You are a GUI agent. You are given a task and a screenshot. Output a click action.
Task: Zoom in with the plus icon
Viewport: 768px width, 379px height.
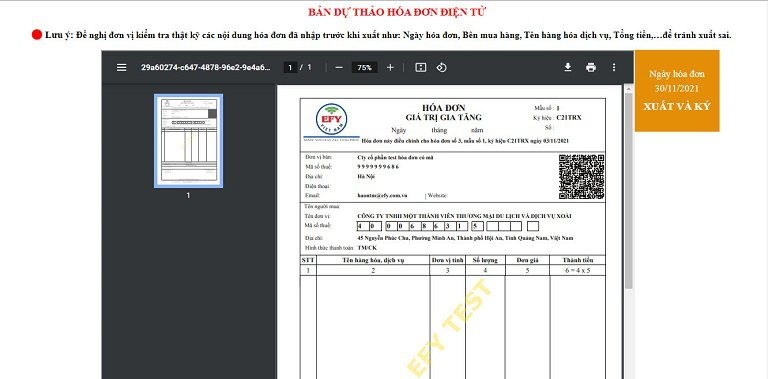(390, 68)
